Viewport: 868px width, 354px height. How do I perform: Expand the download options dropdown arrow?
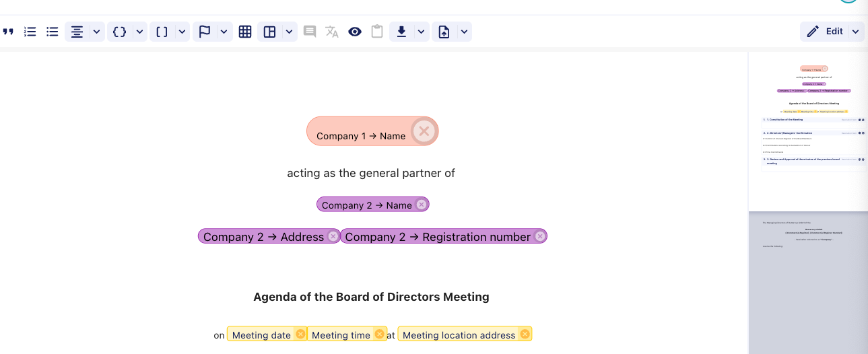coord(421,32)
